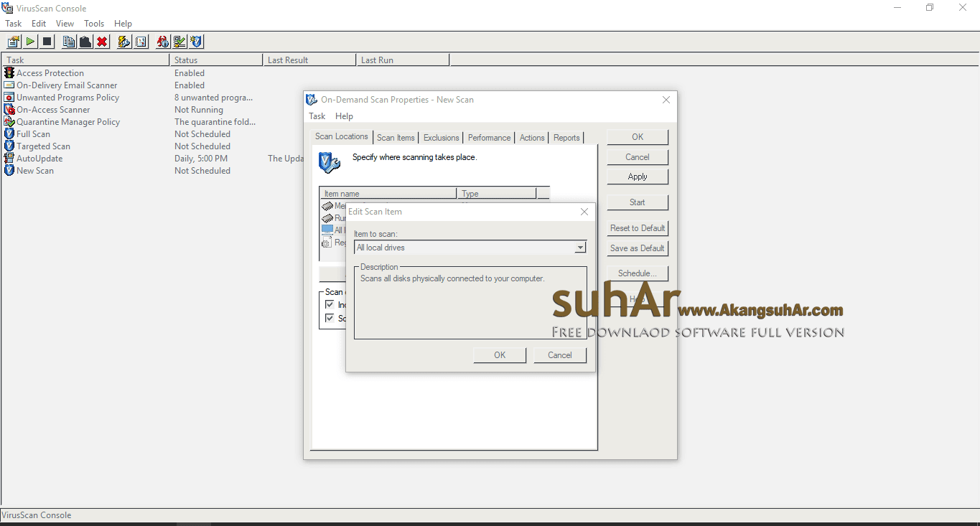This screenshot has width=980, height=526.
Task: Switch to the Performance tab
Action: pos(489,138)
